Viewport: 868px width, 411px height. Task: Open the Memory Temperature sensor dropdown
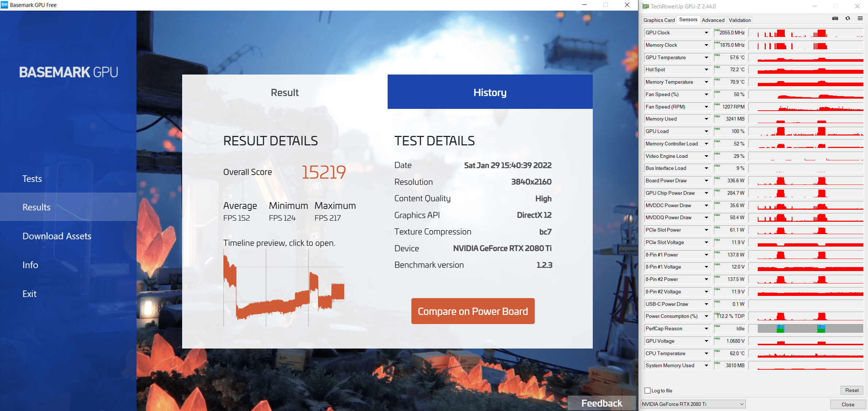[x=706, y=82]
